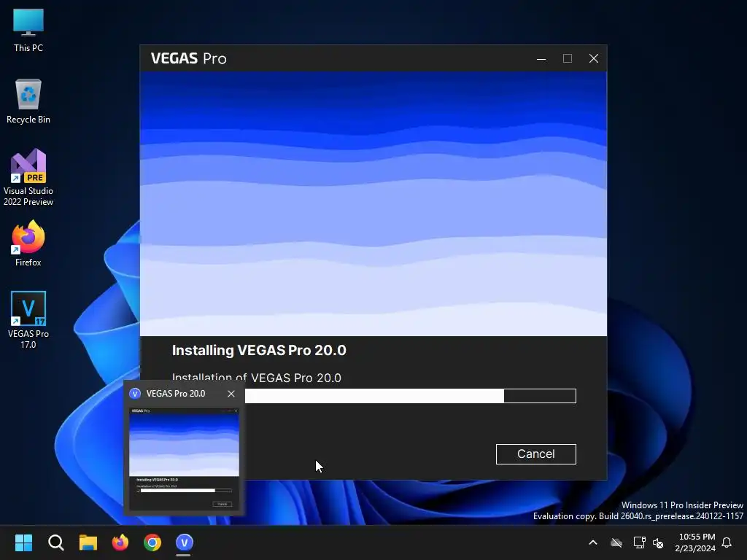Select the VEGAS installer taskbar icon
747x560 pixels.
click(x=185, y=542)
